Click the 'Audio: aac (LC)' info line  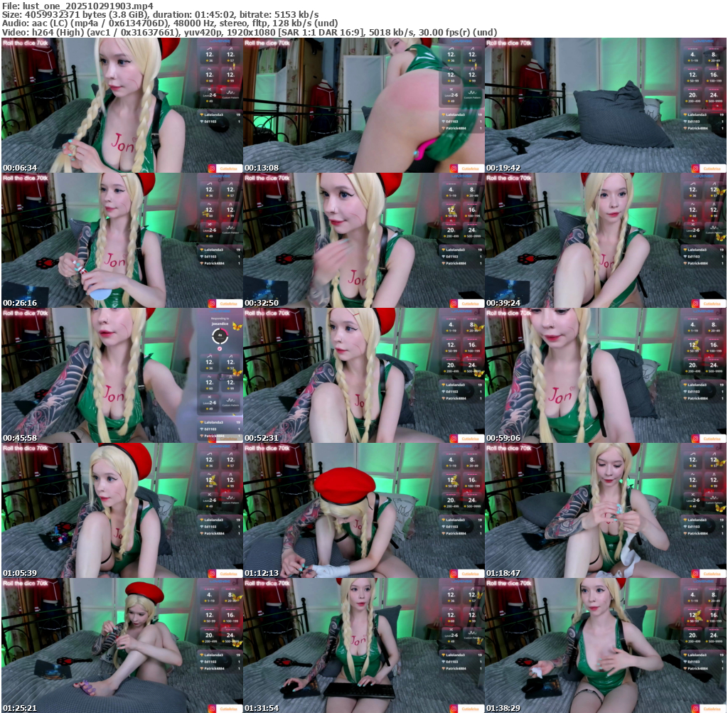(170, 23)
